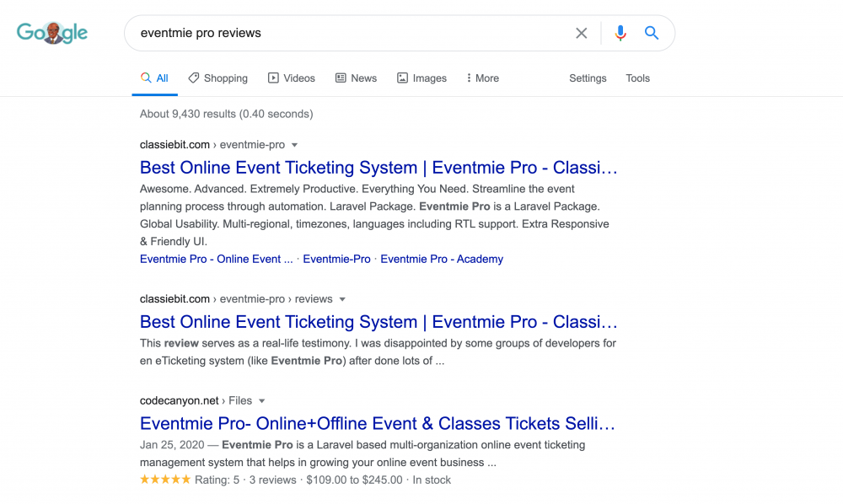Open the Eventmie-Pro sitelink
This screenshot has width=843, height=504.
coord(336,259)
